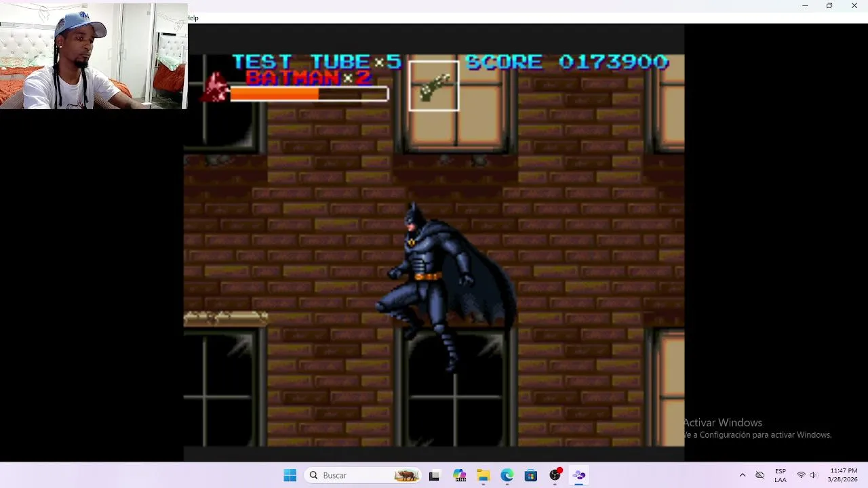Open Microsoft Store from taskbar

531,475
